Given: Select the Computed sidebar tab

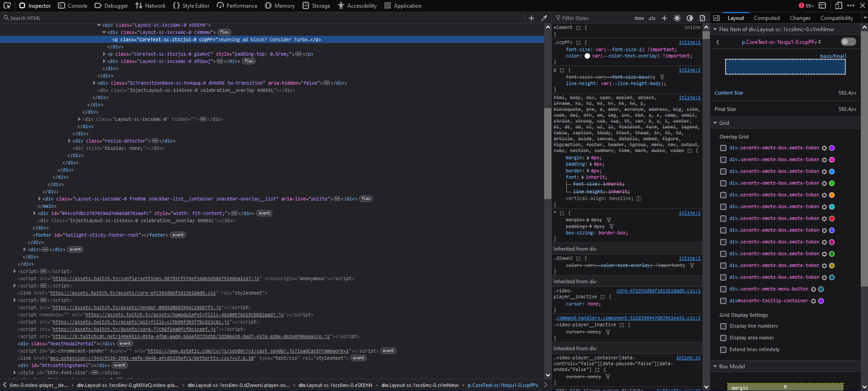Looking at the screenshot, I should 767,18.
